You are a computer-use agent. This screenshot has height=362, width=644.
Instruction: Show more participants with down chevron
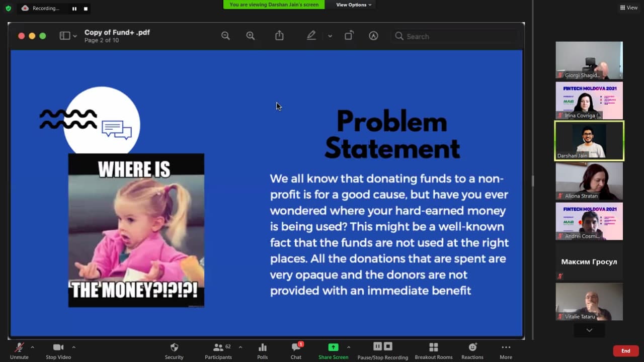(x=589, y=330)
